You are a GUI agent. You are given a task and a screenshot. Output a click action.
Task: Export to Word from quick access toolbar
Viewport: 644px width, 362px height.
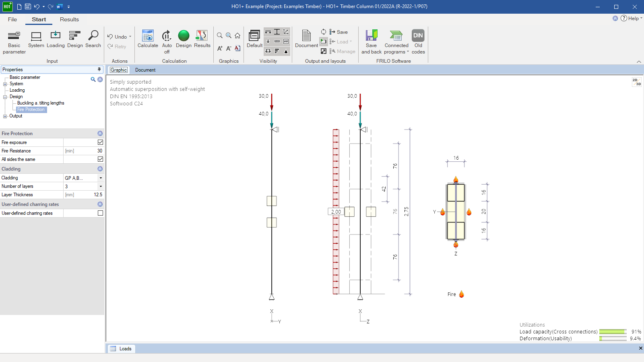click(x=60, y=6)
